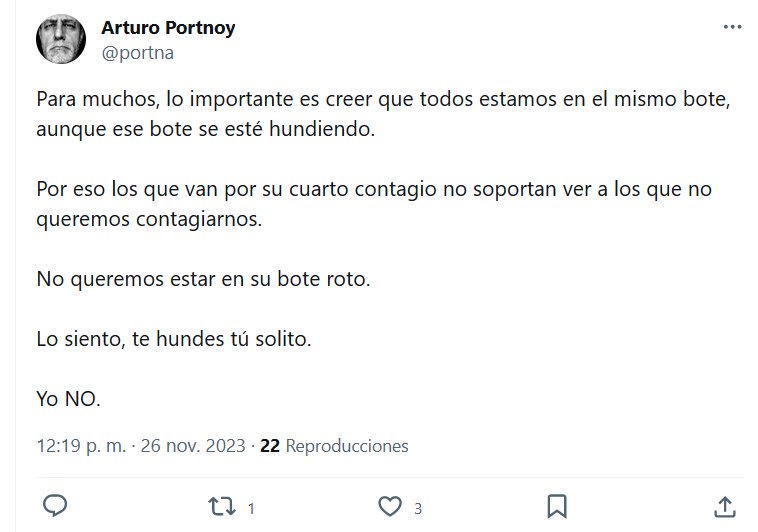Click the like count number 3
758x532 pixels.
[x=417, y=508]
